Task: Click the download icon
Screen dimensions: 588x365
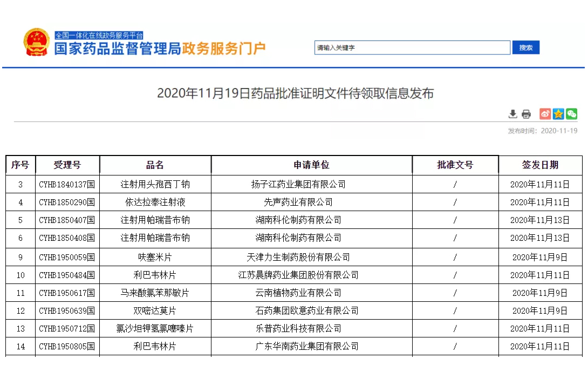Action: coord(512,114)
